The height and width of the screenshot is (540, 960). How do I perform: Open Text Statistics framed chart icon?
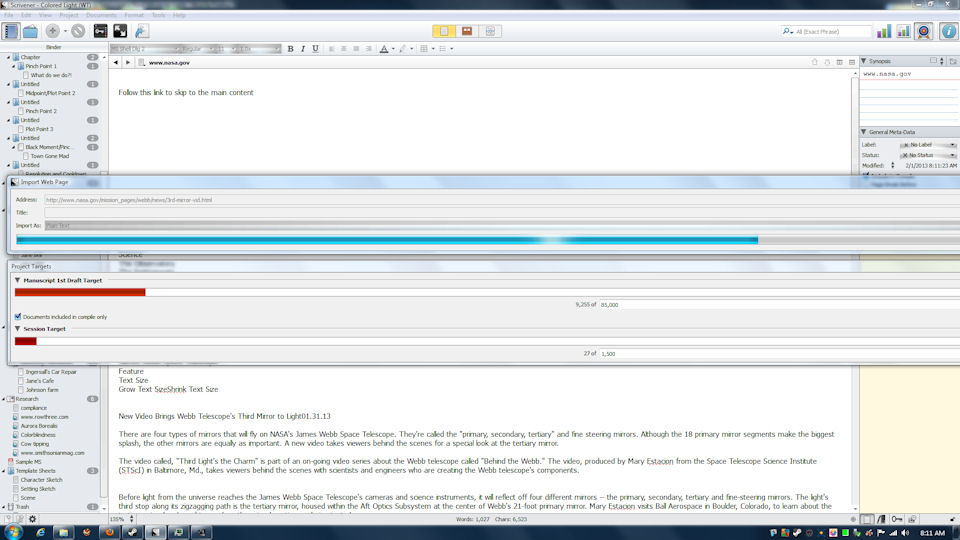point(903,31)
